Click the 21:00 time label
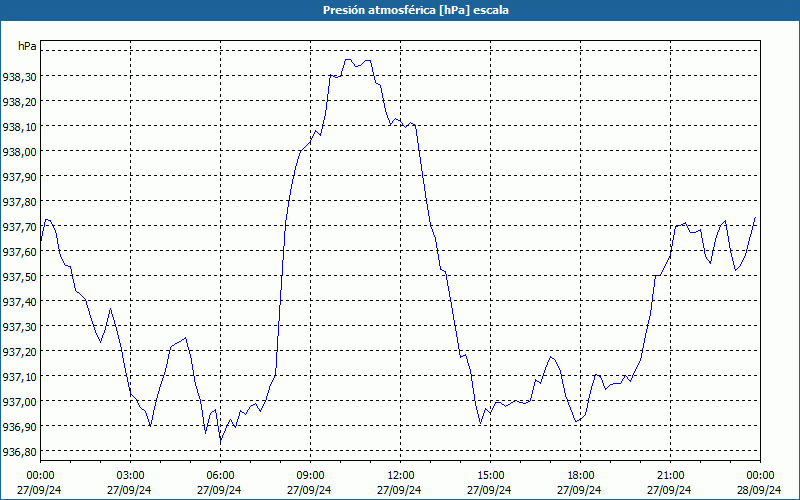The height and width of the screenshot is (500, 800). (x=670, y=476)
